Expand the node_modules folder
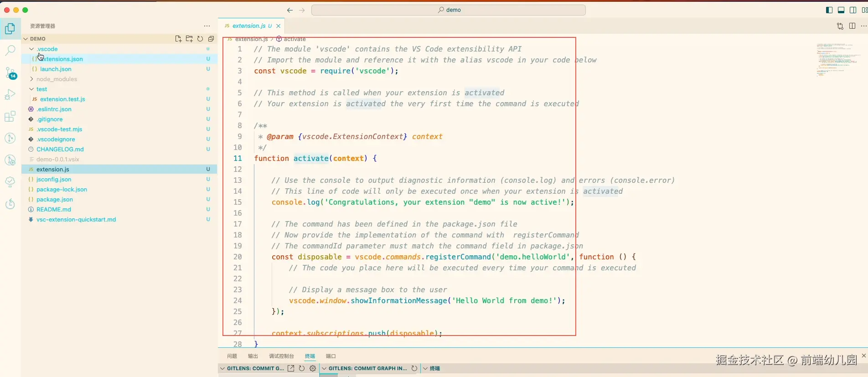This screenshot has width=868, height=377. click(31, 79)
